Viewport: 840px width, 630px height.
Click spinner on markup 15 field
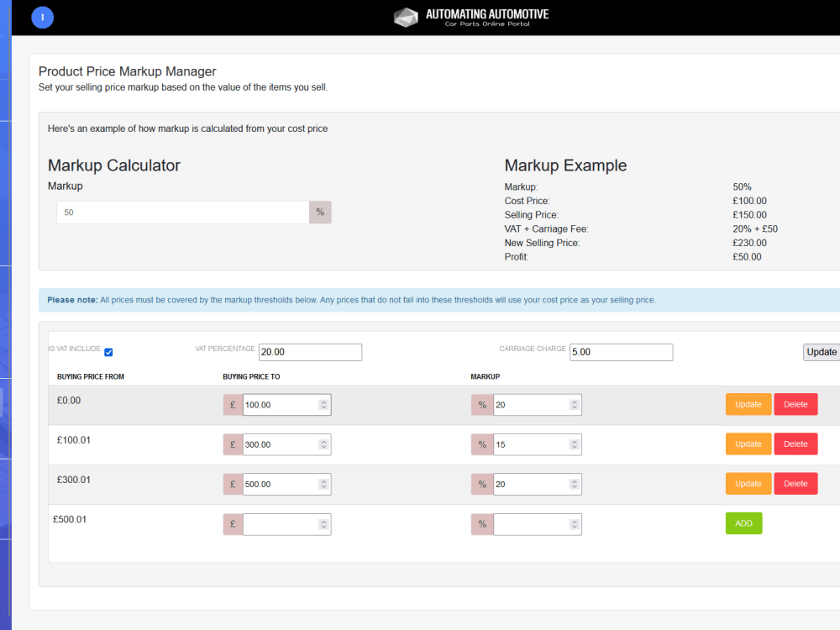tap(575, 444)
